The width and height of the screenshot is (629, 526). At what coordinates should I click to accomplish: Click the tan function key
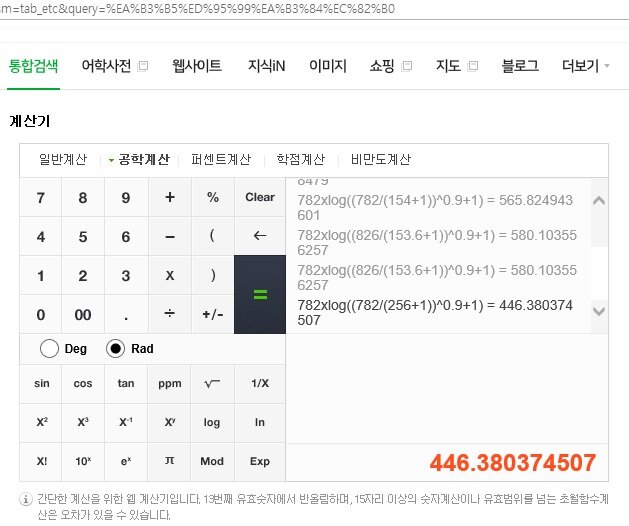[126, 384]
